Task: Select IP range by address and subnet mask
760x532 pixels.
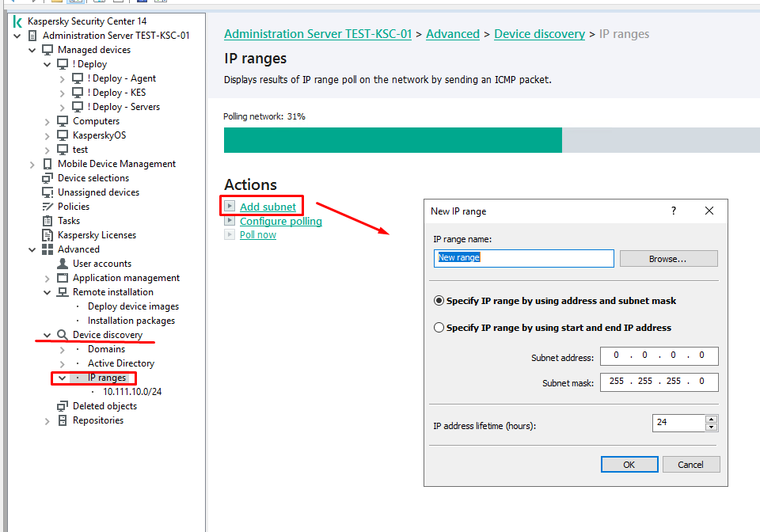Action: 439,301
